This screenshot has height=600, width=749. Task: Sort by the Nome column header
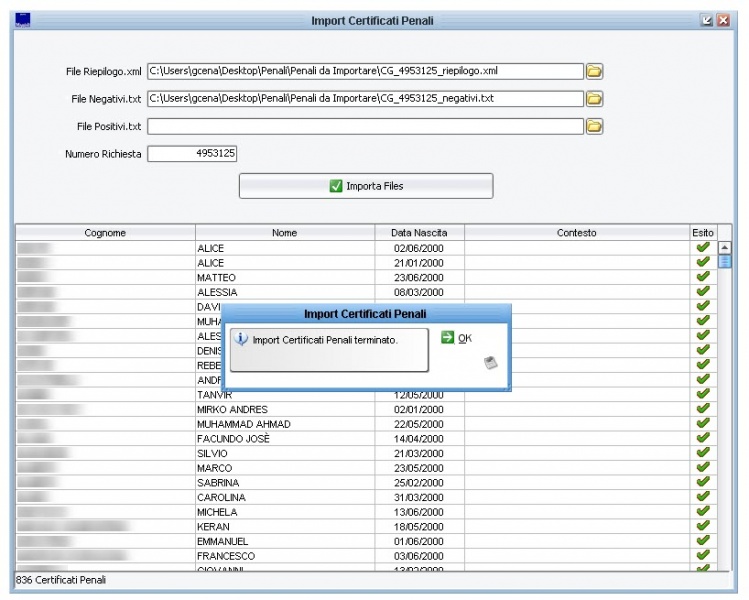(x=285, y=233)
